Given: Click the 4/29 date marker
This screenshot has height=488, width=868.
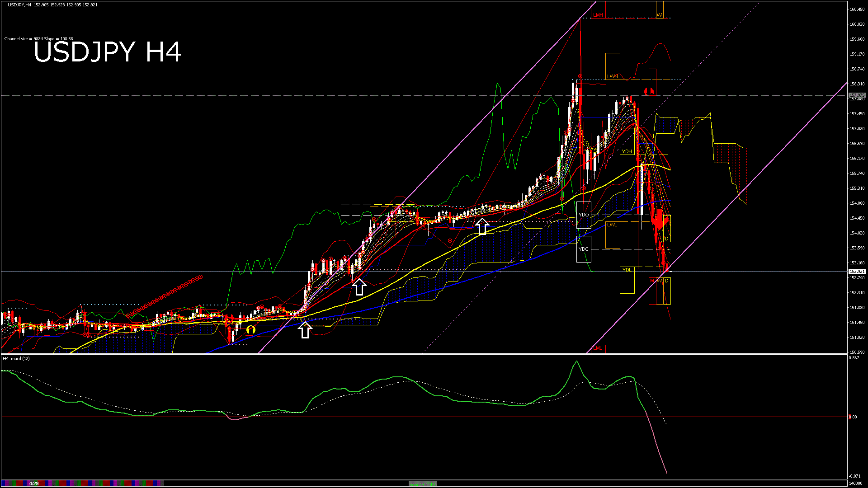Looking at the screenshot, I should [x=34, y=483].
